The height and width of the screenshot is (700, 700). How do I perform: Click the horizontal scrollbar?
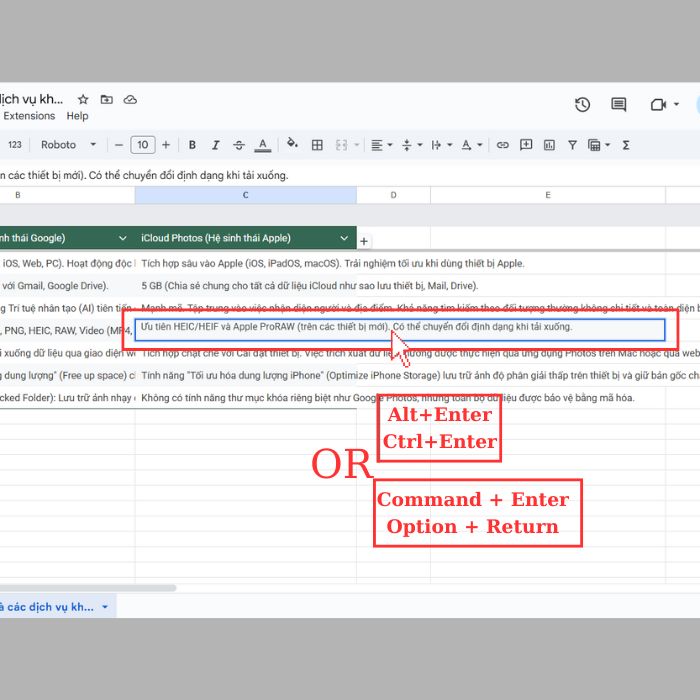pos(88,588)
